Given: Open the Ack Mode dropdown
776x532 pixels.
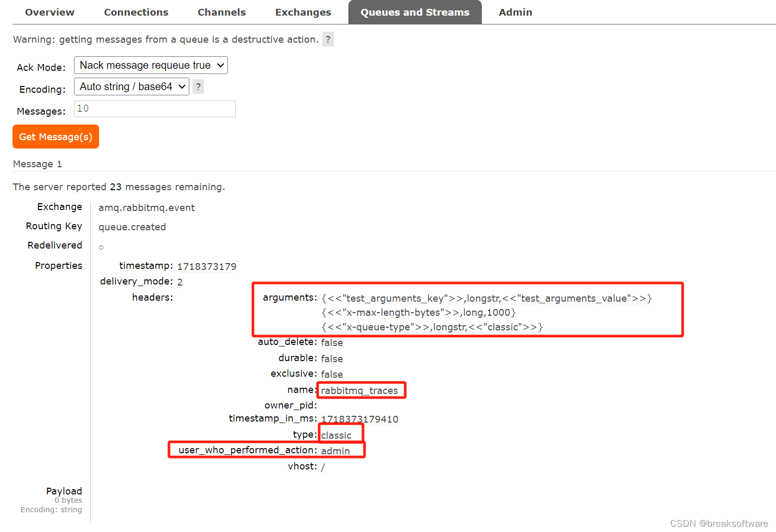Looking at the screenshot, I should pos(151,65).
